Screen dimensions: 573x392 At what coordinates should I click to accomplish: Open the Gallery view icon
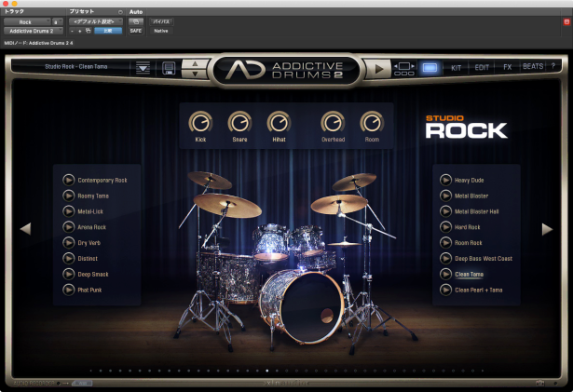(x=430, y=68)
